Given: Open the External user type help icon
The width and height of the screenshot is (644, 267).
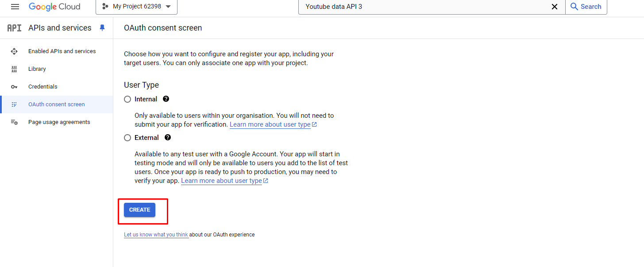Looking at the screenshot, I should 168,137.
